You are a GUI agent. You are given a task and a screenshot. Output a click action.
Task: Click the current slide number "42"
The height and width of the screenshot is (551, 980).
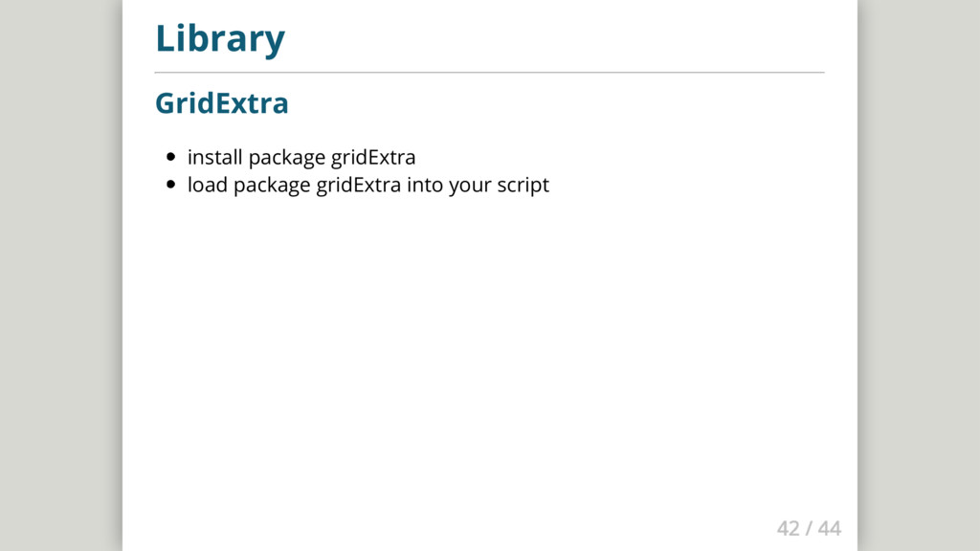789,528
